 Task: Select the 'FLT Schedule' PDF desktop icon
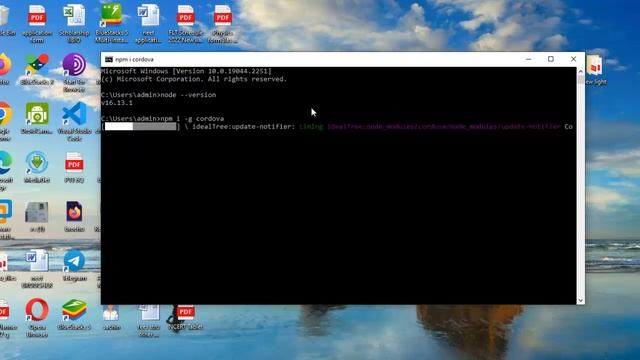(x=185, y=24)
